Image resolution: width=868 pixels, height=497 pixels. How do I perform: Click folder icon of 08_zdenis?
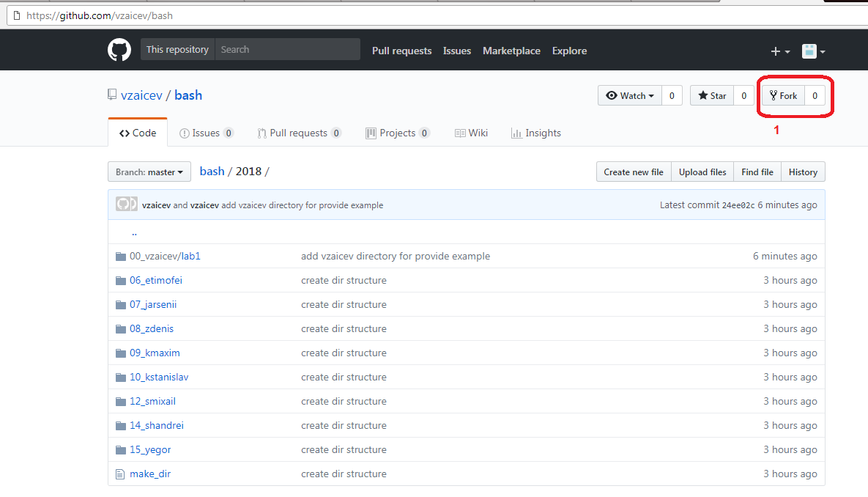pyautogui.click(x=121, y=329)
